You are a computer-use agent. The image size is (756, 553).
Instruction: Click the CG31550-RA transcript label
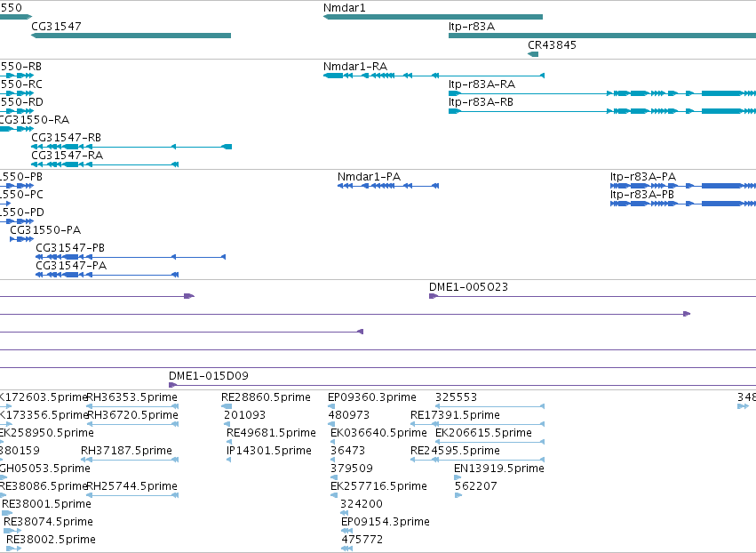(34, 120)
